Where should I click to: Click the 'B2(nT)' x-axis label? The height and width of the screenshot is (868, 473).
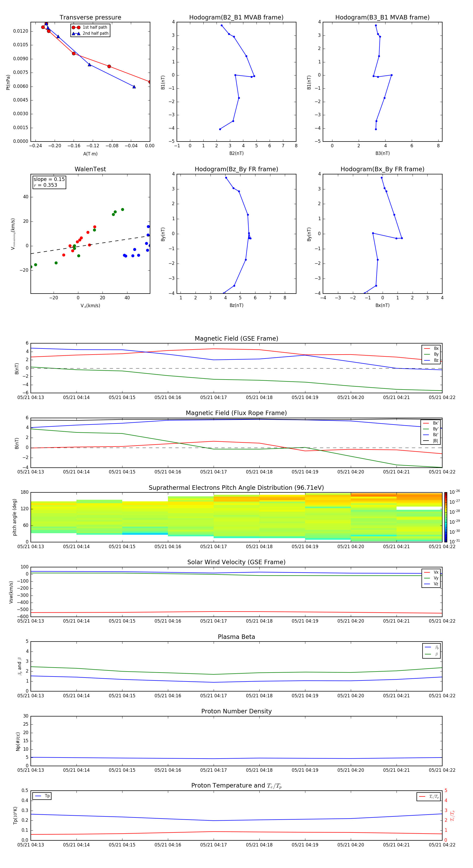pyautogui.click(x=236, y=153)
